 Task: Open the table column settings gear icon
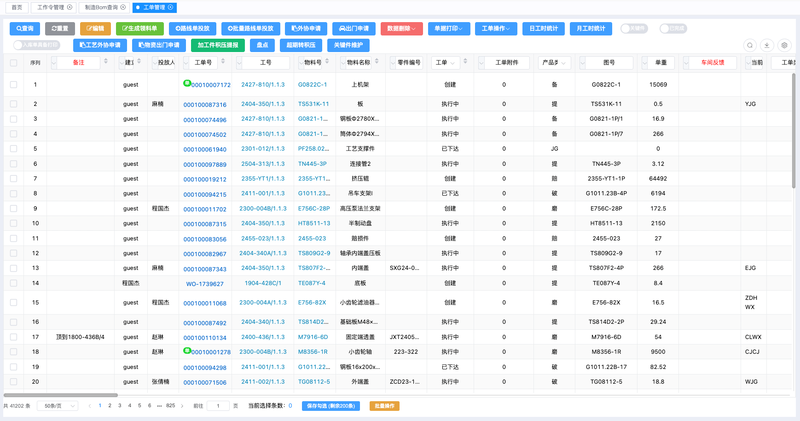pyautogui.click(x=784, y=45)
